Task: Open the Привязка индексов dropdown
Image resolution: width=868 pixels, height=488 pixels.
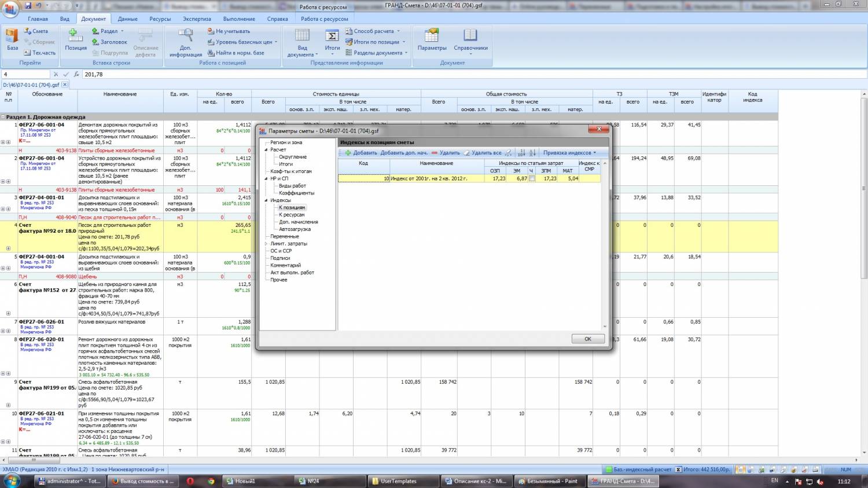Action: [x=569, y=153]
